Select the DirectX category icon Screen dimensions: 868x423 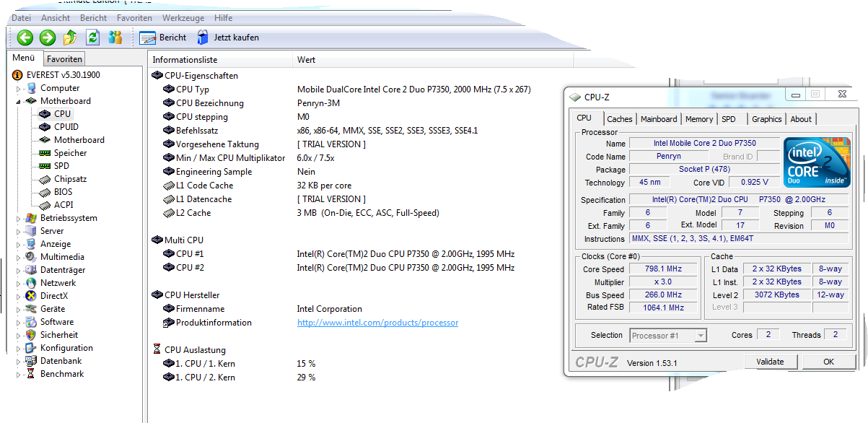pos(30,296)
